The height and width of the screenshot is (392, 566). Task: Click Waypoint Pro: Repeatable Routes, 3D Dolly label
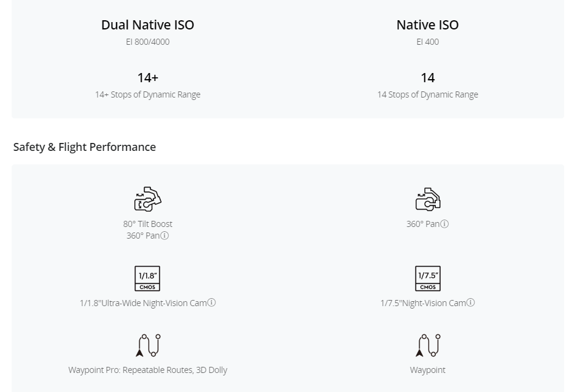tap(147, 370)
